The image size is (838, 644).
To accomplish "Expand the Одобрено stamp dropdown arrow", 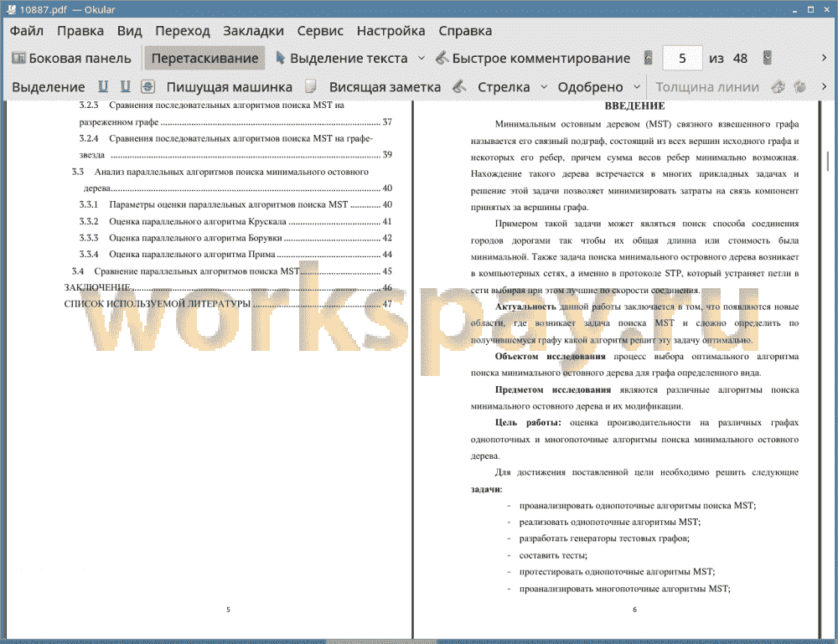I will click(x=637, y=87).
